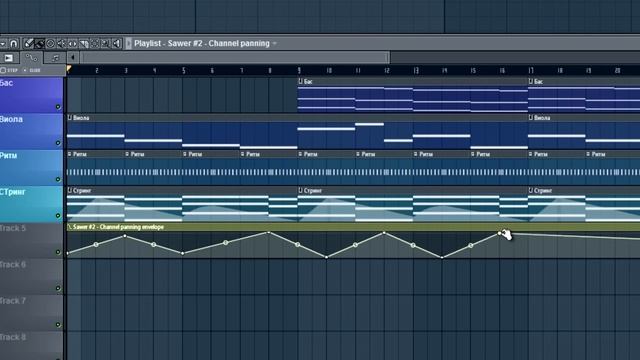Image resolution: width=640 pixels, height=360 pixels.
Task: Select the Slip tool in playlist toolbar
Action: [73, 43]
